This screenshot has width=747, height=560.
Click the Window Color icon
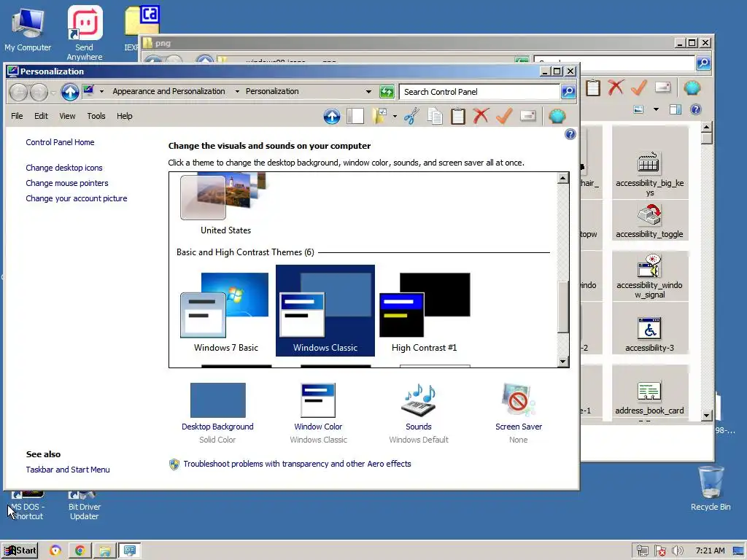pyautogui.click(x=318, y=400)
